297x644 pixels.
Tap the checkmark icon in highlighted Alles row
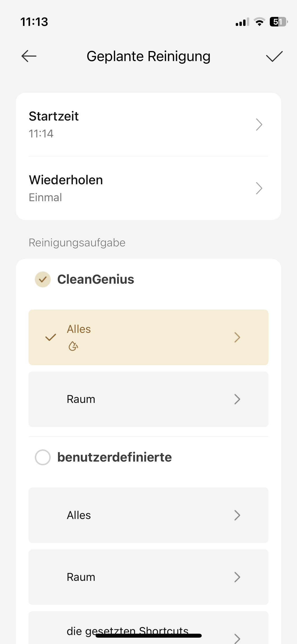pos(51,337)
